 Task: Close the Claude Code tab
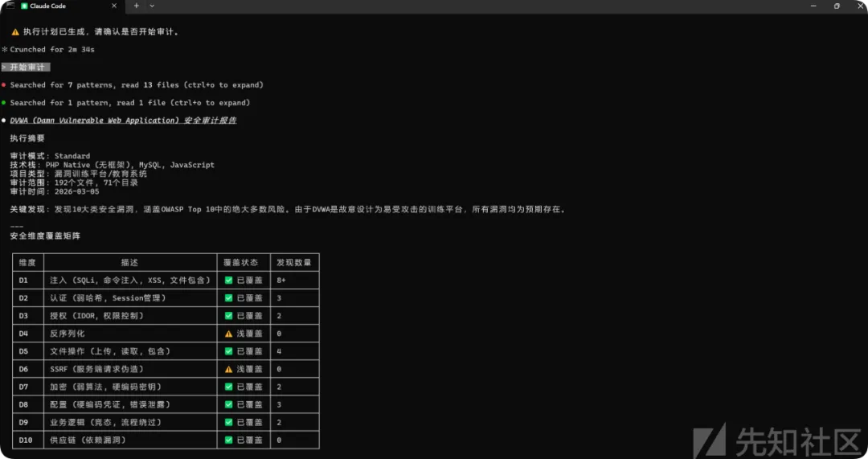tap(114, 6)
